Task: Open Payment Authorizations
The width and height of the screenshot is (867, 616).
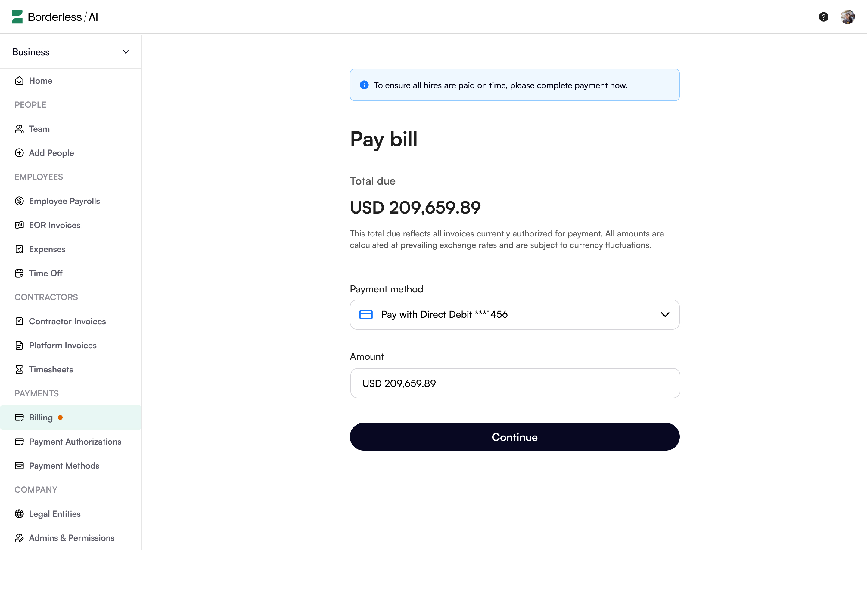Action: coord(75,442)
